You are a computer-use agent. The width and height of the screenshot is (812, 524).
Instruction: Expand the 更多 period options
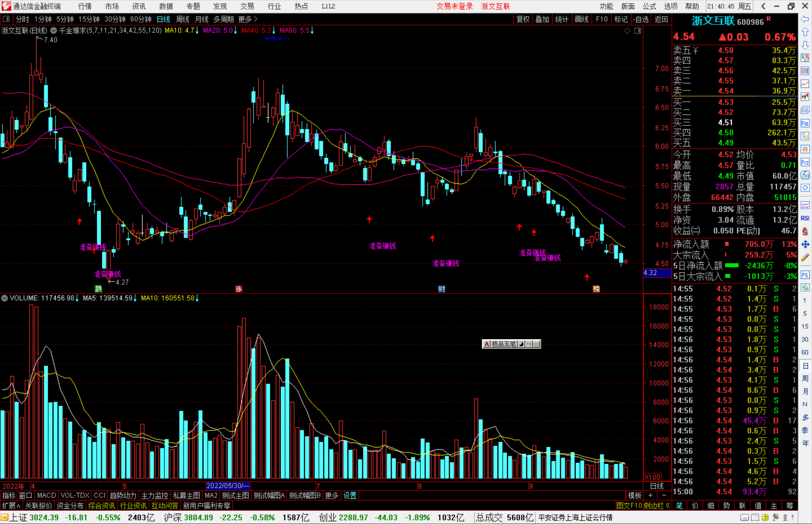click(x=248, y=19)
